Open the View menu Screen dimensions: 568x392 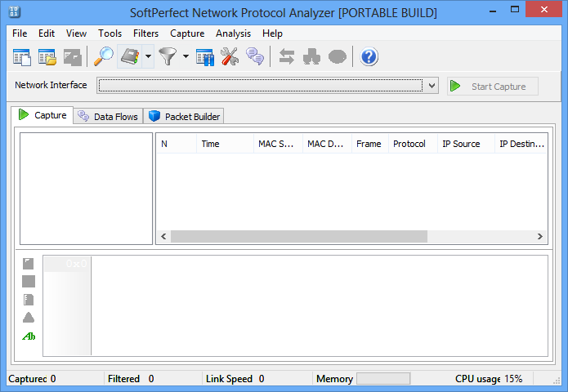[x=76, y=33]
